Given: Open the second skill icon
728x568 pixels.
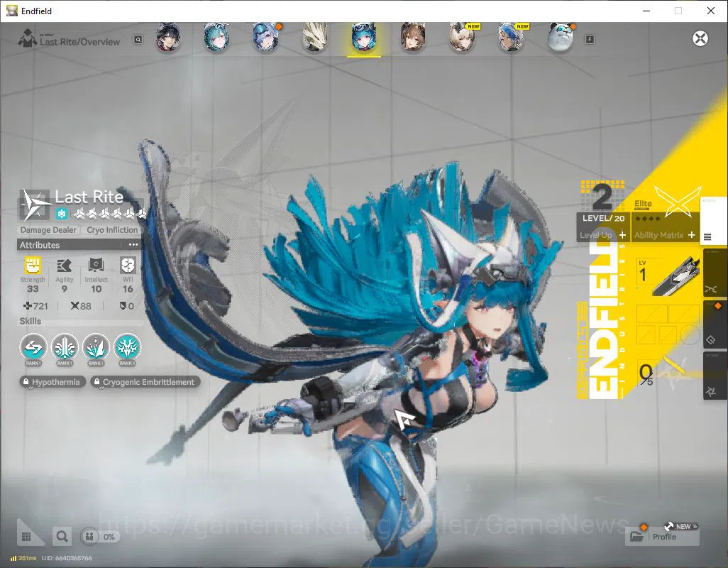Looking at the screenshot, I should pos(65,347).
